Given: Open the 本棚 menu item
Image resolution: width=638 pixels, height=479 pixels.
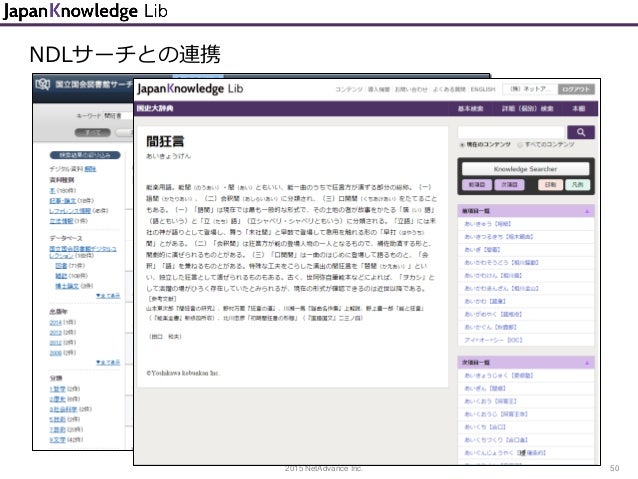Looking at the screenshot, I should click(579, 109).
